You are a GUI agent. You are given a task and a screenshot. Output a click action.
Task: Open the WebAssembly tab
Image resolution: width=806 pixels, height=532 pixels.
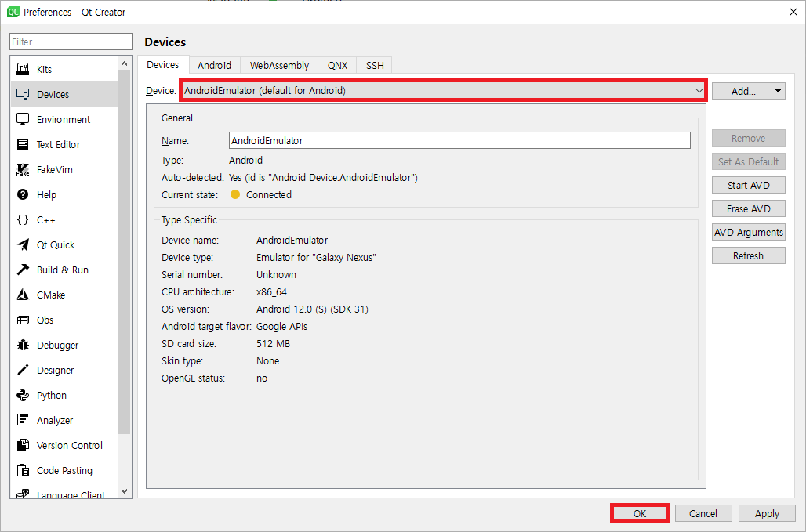pos(279,65)
